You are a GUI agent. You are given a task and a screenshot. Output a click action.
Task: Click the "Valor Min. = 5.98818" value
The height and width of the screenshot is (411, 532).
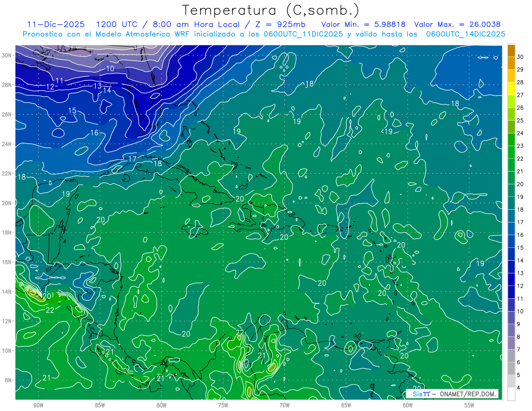[364, 24]
